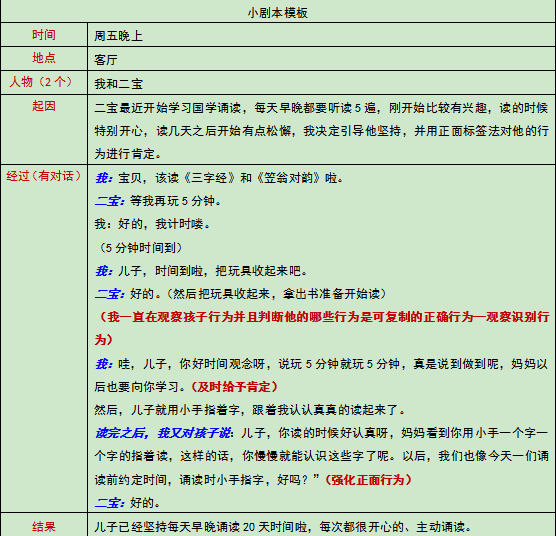Click the title '小剧本模板'
556x536 pixels.
[278, 13]
